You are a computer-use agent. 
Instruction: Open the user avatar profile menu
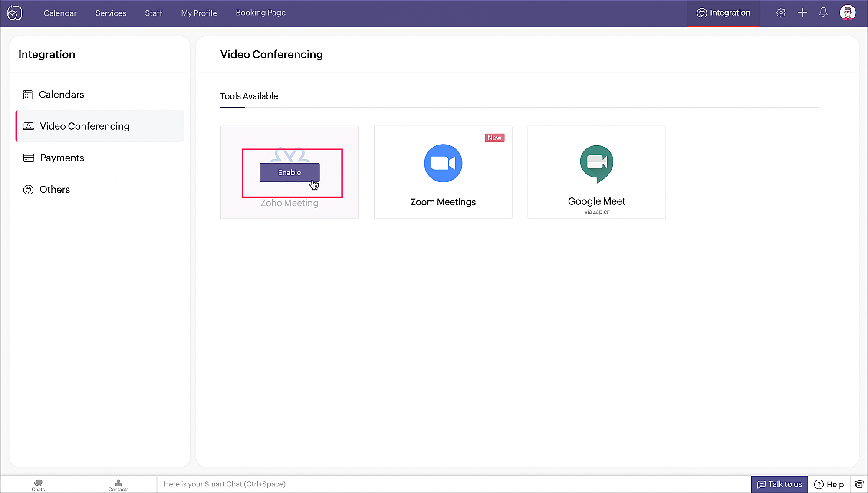pyautogui.click(x=848, y=13)
